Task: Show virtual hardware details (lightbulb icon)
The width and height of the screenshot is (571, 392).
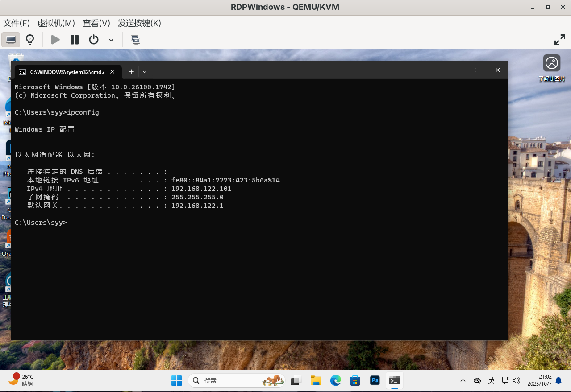Action: [x=30, y=40]
